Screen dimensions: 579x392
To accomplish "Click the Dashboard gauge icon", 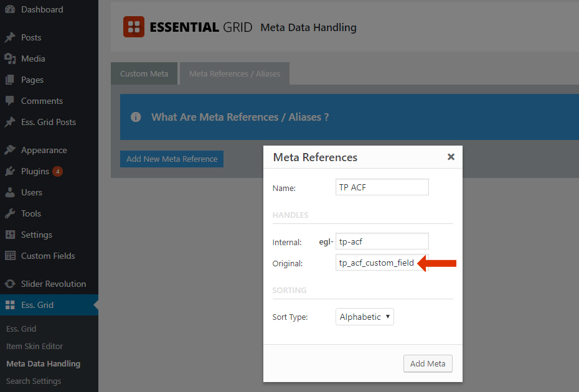I will [10, 9].
